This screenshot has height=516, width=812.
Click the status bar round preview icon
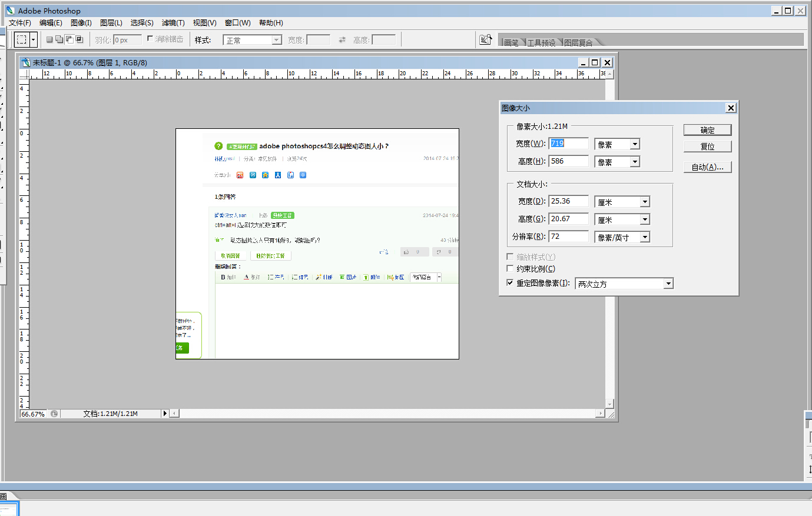[54, 414]
